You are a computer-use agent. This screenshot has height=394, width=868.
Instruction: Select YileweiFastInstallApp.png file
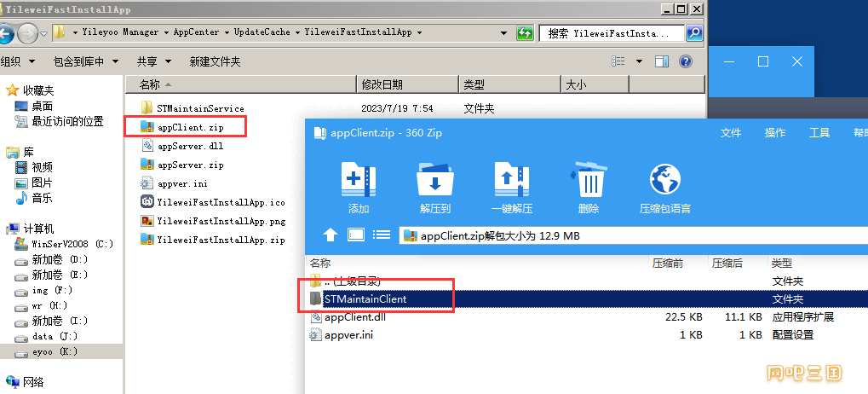[213, 221]
